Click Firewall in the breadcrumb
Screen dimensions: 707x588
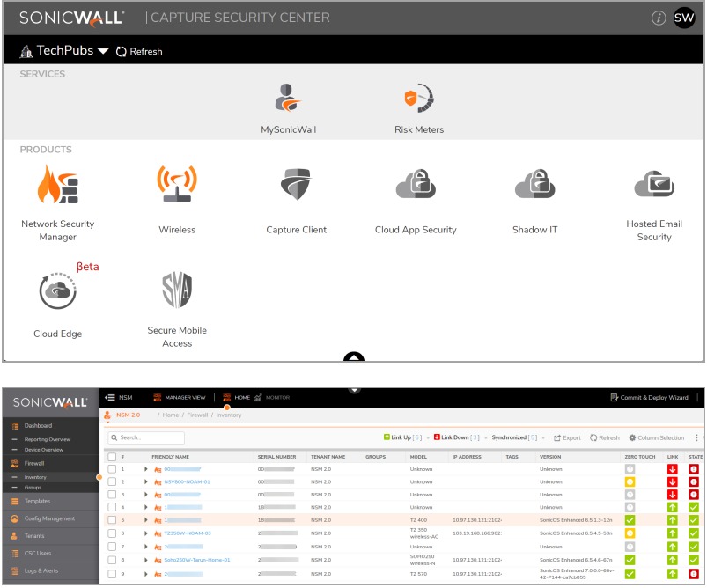(197, 415)
